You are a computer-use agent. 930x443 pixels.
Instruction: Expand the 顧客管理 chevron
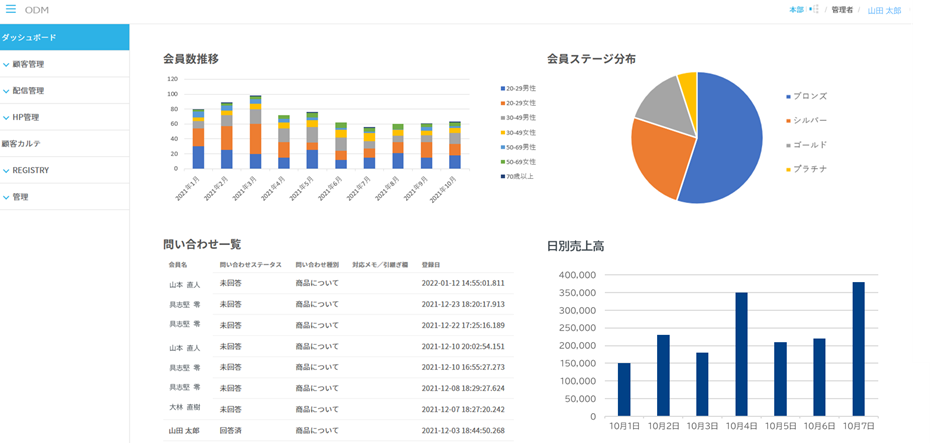[x=6, y=65]
